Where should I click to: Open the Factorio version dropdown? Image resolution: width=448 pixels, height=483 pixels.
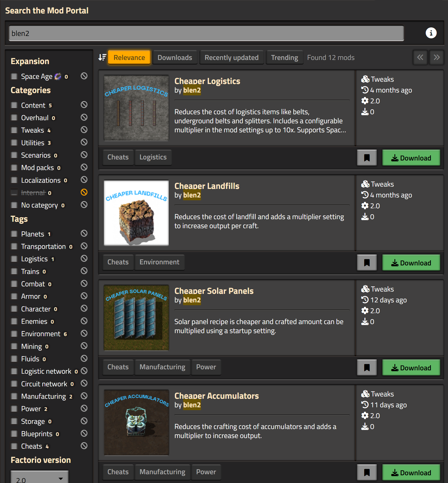click(x=40, y=478)
